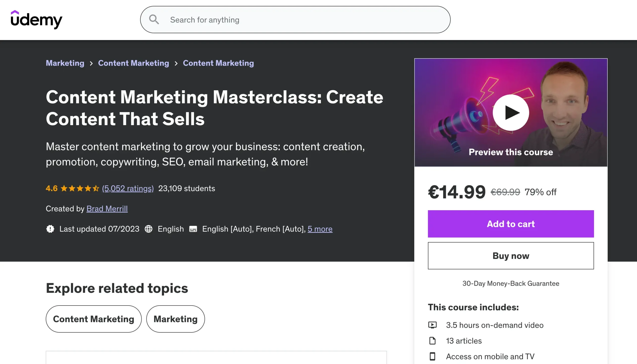Image resolution: width=637 pixels, height=364 pixels.
Task: Open the first Content Marketing breadcrumb
Action: point(134,63)
